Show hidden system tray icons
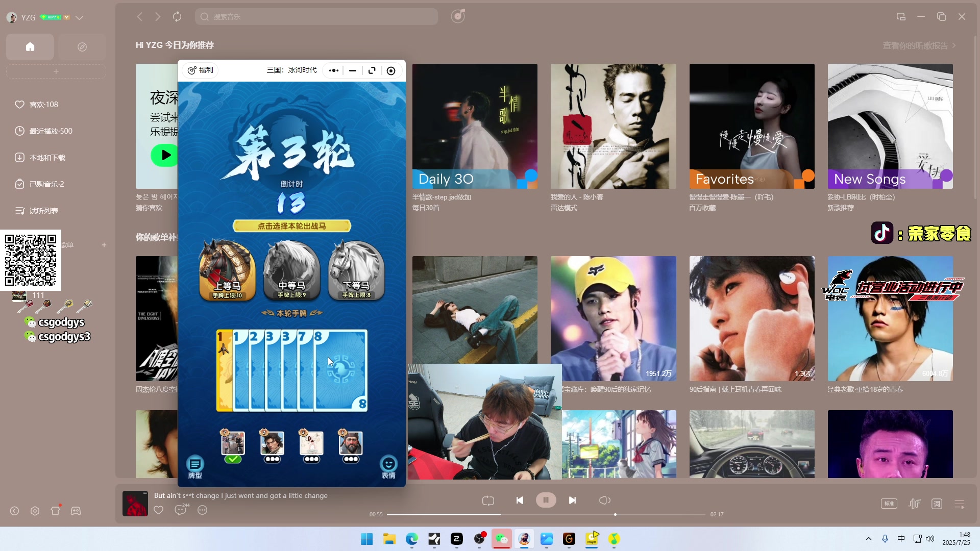The height and width of the screenshot is (551, 980). pos(869,539)
